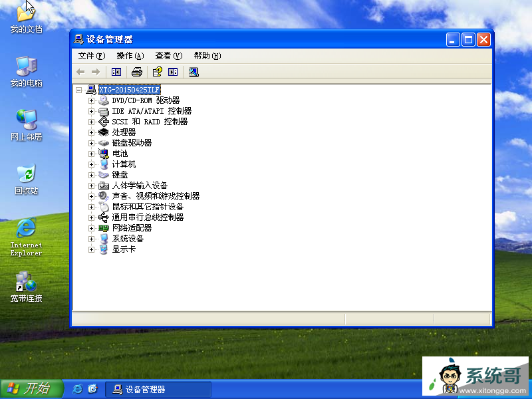The image size is (532, 399).
Task: Click the DVD/CD-ROM drive icon
Action: 104,100
